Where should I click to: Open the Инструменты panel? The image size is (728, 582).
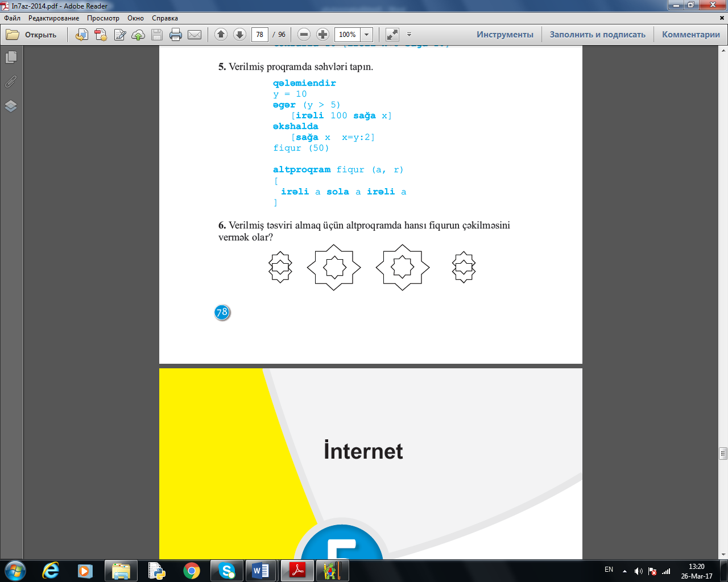(x=505, y=35)
